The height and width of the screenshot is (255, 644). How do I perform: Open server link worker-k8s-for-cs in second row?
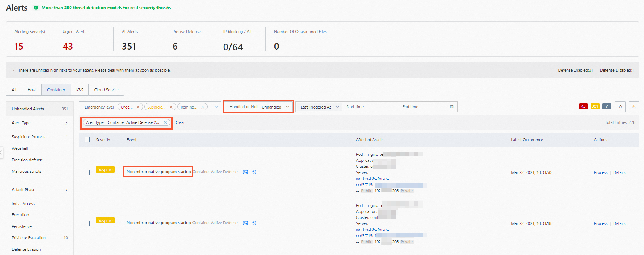373,230
